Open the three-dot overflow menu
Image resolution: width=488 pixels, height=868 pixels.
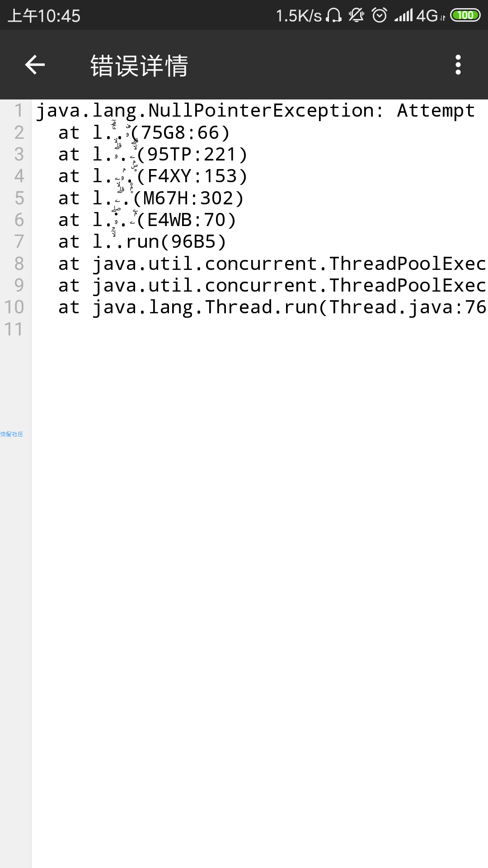click(x=458, y=65)
